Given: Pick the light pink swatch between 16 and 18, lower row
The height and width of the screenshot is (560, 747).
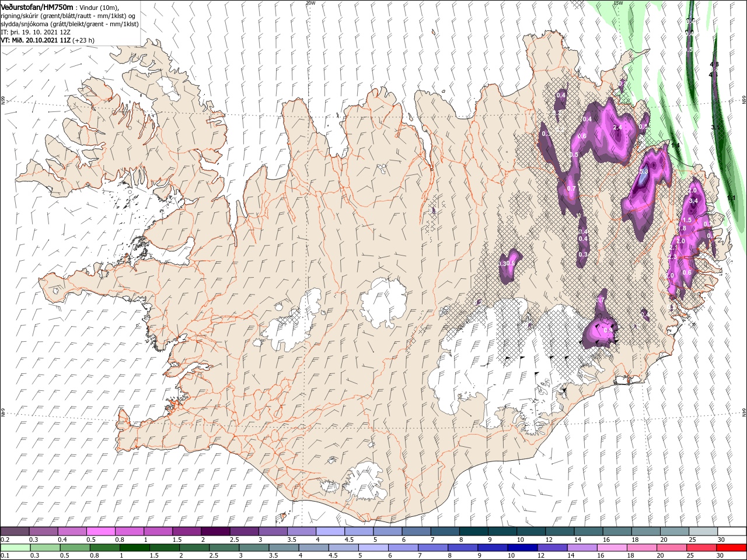Looking at the screenshot, I should tap(612, 548).
